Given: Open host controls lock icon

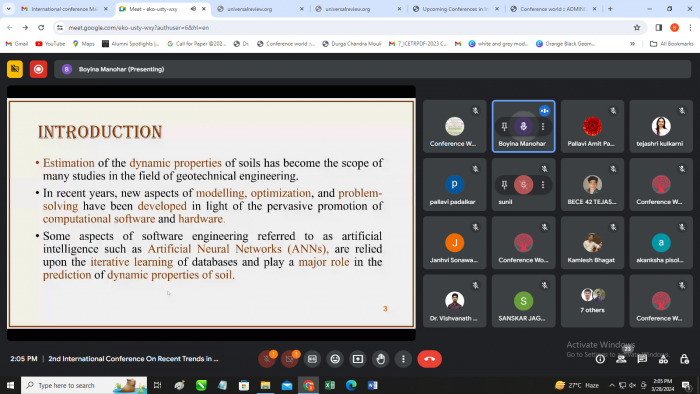Looking at the screenshot, I should (x=684, y=359).
